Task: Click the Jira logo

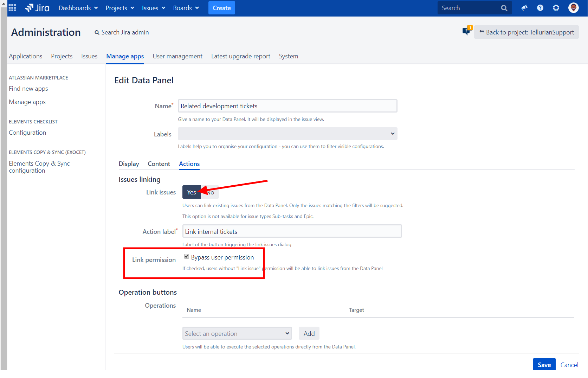Action: point(37,8)
